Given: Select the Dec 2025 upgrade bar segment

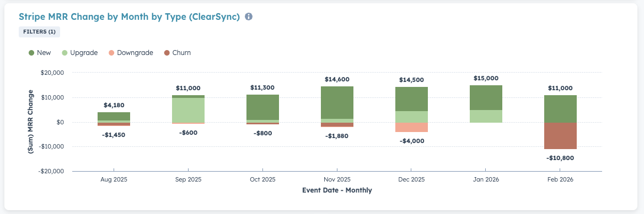Looking at the screenshot, I should pos(411,117).
